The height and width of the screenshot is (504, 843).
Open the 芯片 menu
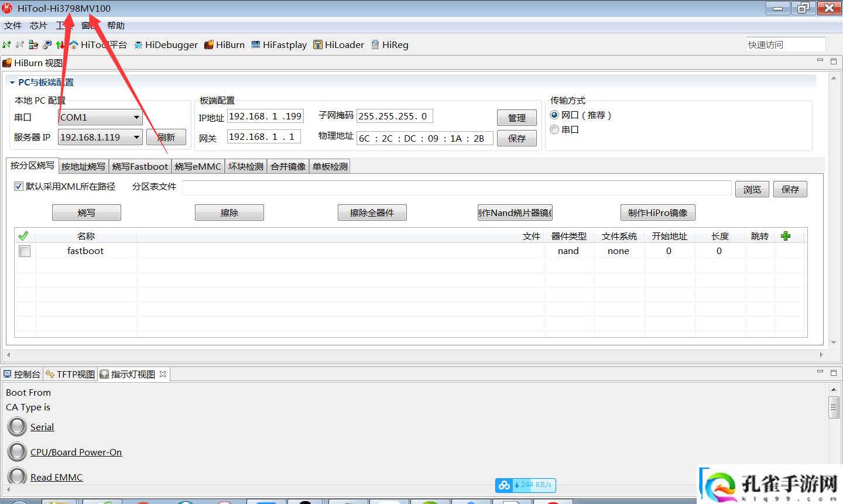[39, 26]
